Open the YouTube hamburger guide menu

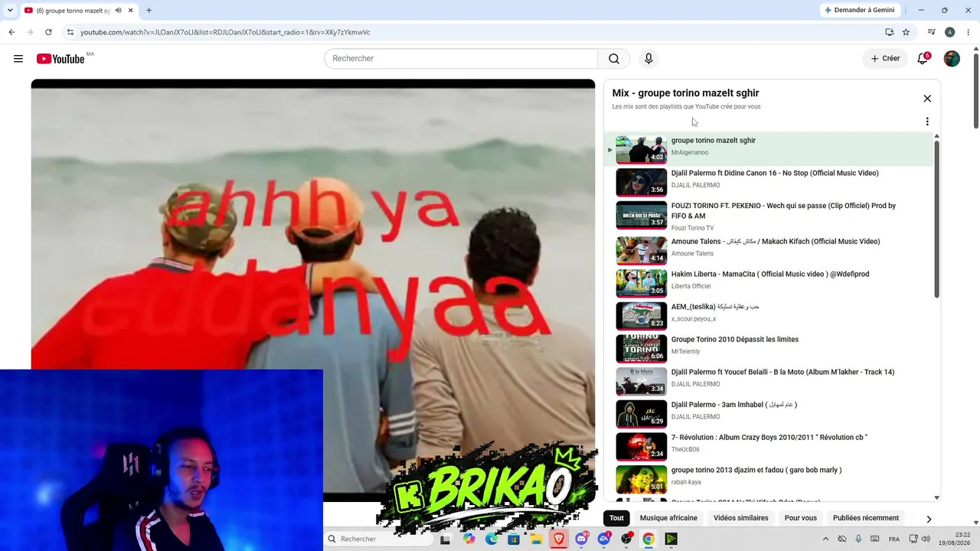[18, 59]
